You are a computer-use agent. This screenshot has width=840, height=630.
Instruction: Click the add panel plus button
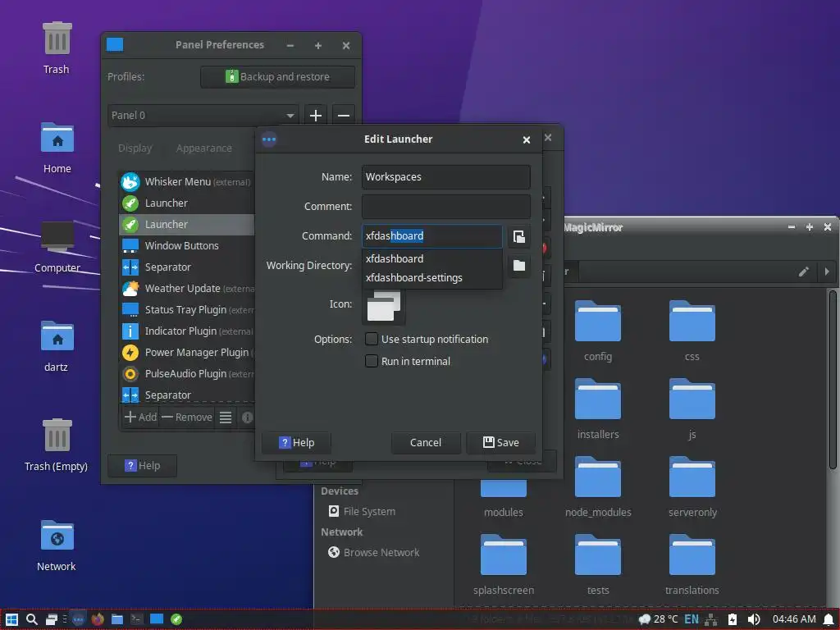coord(316,115)
